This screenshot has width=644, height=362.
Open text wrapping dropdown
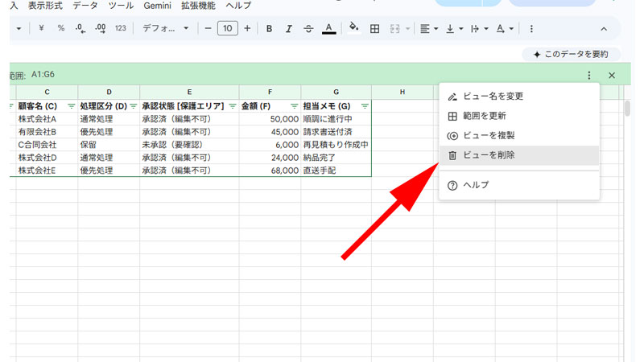479,29
